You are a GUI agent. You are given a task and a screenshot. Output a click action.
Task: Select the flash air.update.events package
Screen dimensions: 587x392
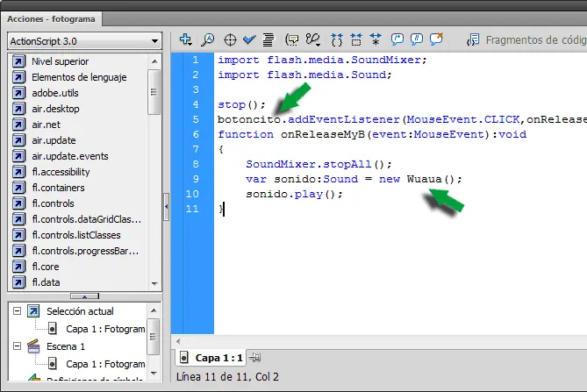tap(69, 156)
